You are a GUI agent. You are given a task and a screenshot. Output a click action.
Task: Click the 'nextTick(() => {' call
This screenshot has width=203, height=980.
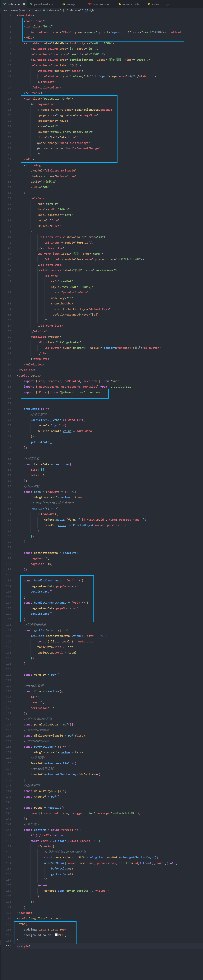tap(44, 509)
